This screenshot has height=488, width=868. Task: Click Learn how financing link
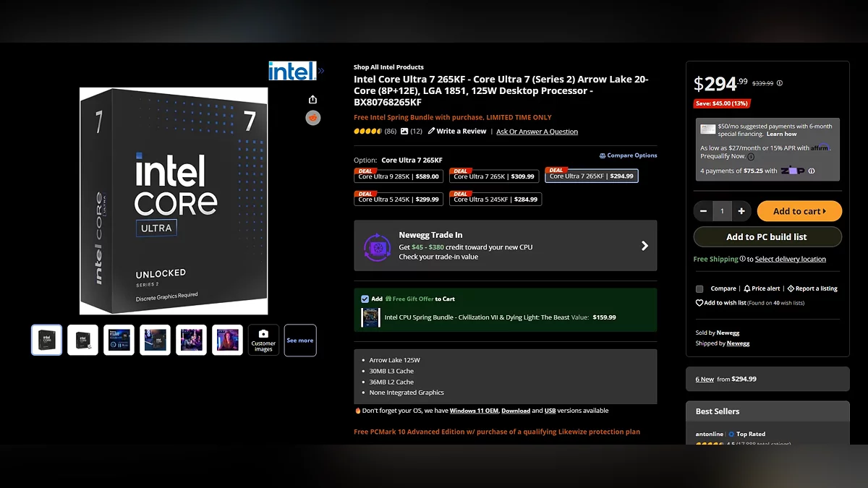pyautogui.click(x=781, y=134)
